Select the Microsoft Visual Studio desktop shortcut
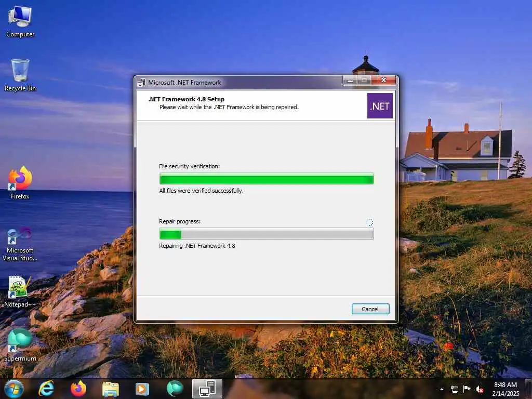 tap(20, 244)
